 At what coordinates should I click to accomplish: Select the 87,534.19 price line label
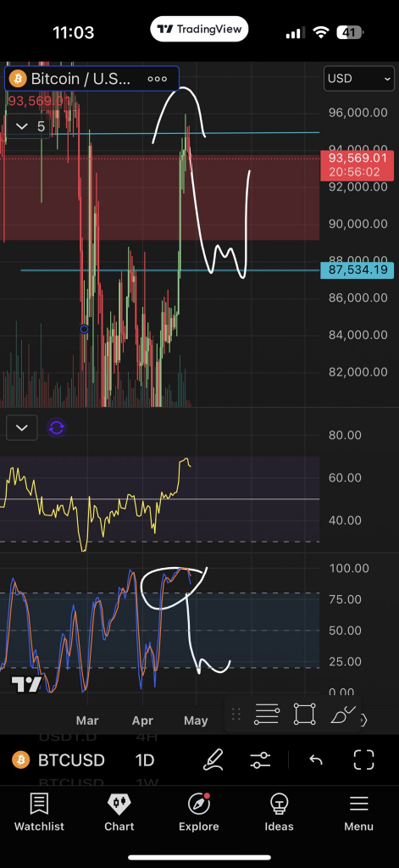click(357, 270)
